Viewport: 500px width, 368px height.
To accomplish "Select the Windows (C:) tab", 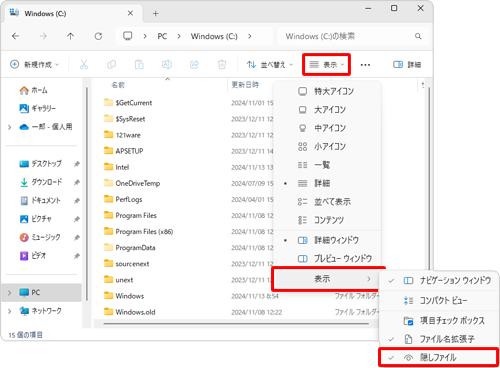I will coord(74,13).
